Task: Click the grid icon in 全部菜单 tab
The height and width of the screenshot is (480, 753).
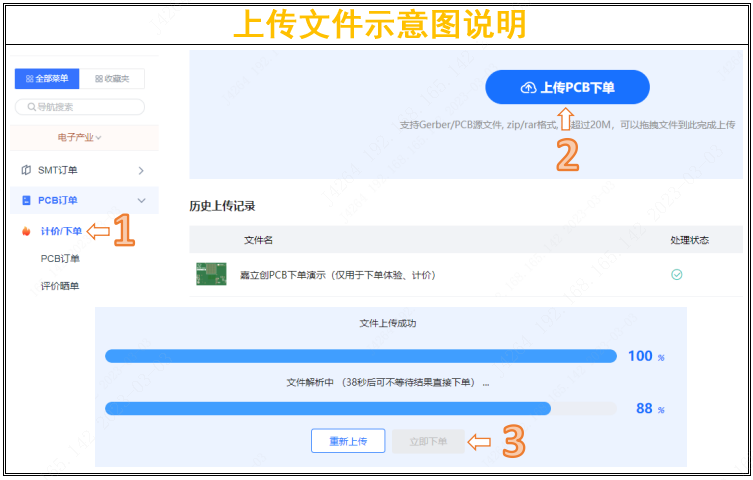Action: (29, 79)
